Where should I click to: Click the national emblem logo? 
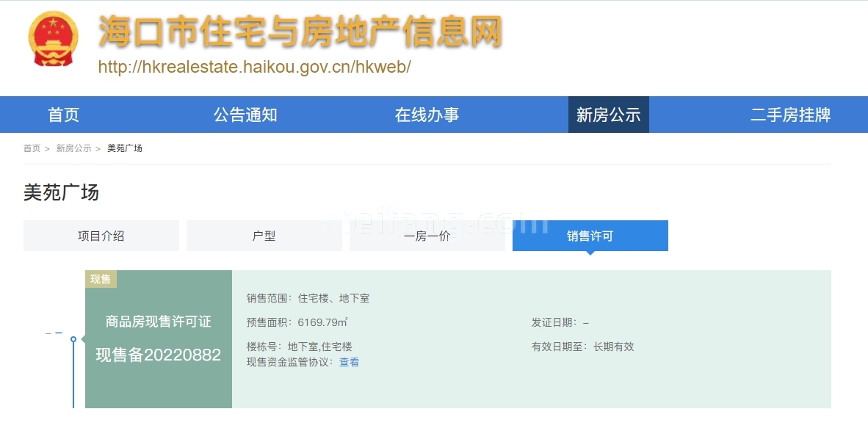[x=53, y=37]
